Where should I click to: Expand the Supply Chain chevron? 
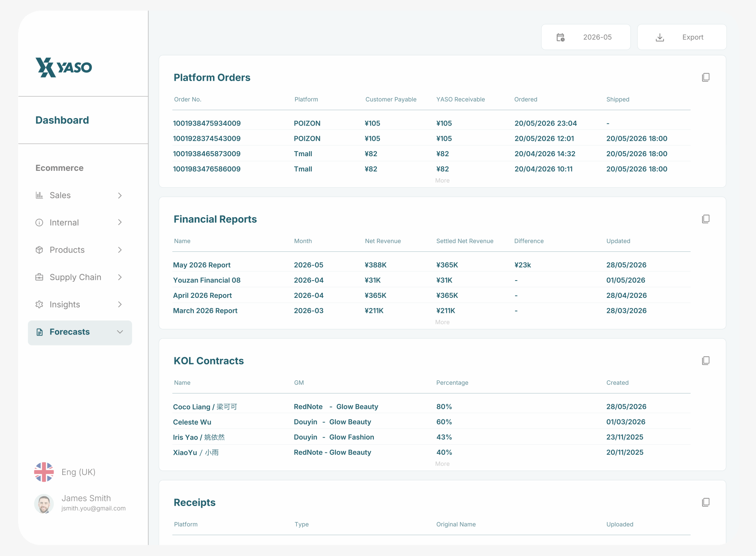pos(120,277)
